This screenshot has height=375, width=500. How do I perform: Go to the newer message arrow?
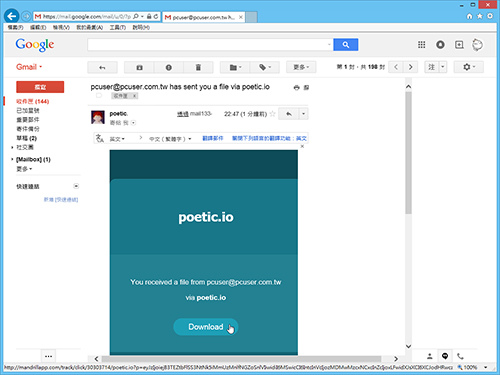pos(396,67)
